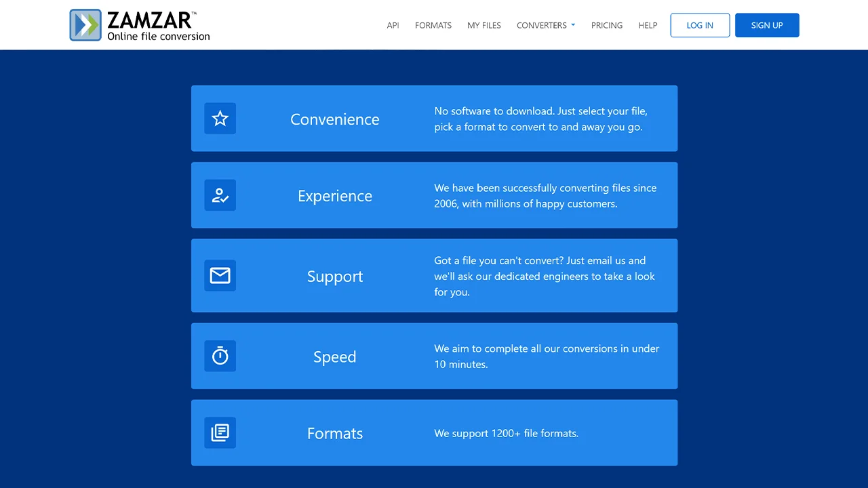Click the Speed card description text
868x488 pixels.
[x=547, y=357]
